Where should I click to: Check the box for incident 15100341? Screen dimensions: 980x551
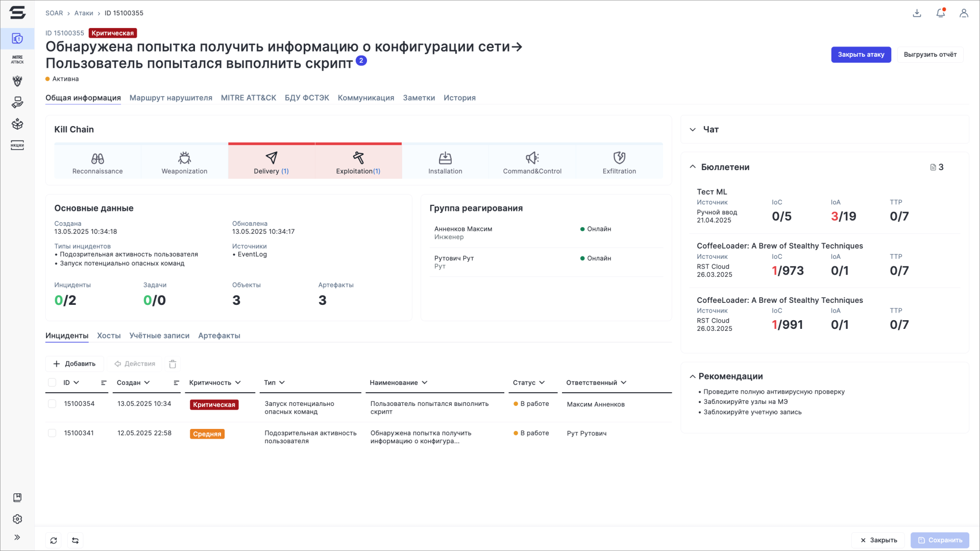(52, 433)
